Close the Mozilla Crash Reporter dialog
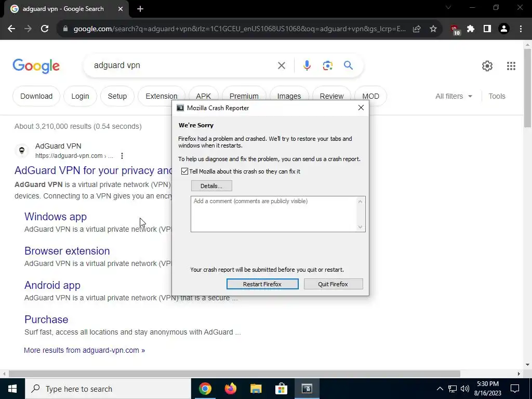 pos(361,108)
